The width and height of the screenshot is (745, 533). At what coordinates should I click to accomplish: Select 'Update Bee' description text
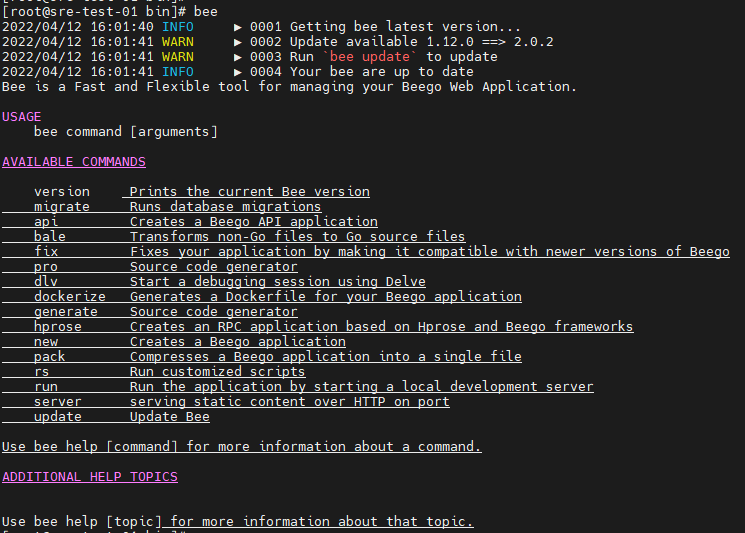click(170, 417)
